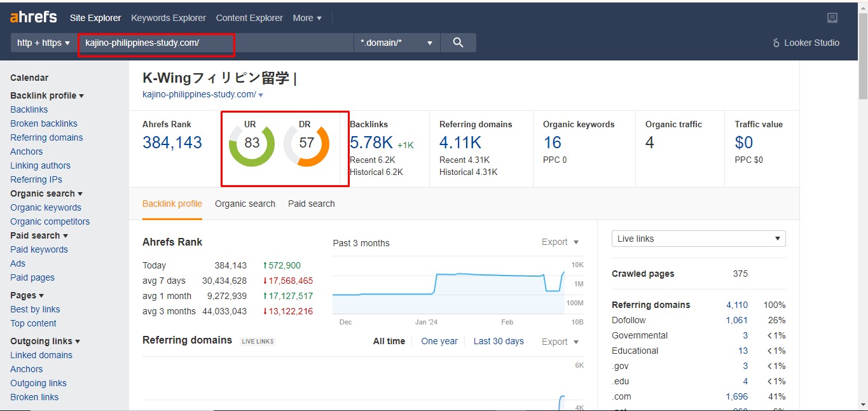Open the http + https protocol dropdown
The height and width of the screenshot is (411, 868).
coord(43,43)
